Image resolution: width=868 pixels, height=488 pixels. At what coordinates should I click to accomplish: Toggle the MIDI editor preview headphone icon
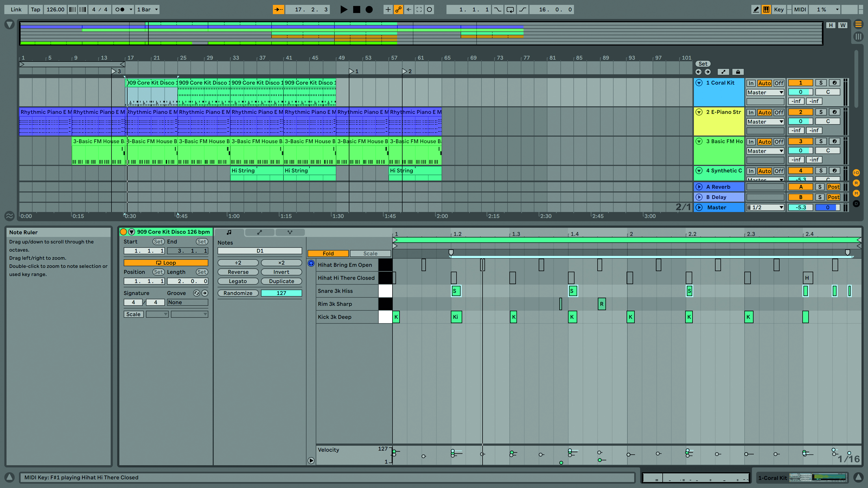coord(311,263)
